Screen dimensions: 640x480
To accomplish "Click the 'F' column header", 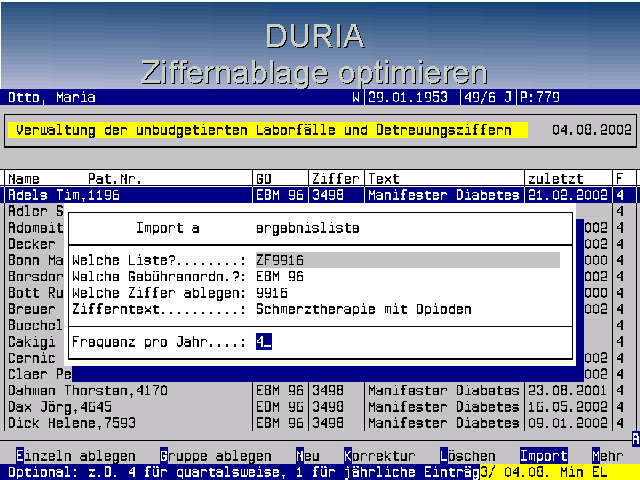I will (620, 179).
